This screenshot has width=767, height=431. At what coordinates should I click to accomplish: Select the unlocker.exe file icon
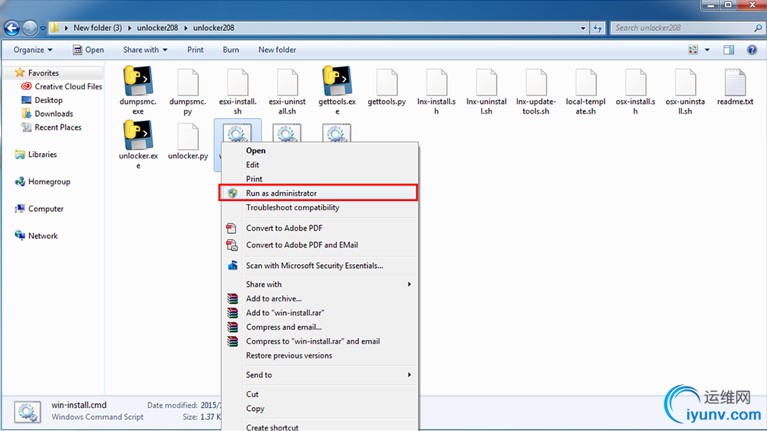click(138, 135)
